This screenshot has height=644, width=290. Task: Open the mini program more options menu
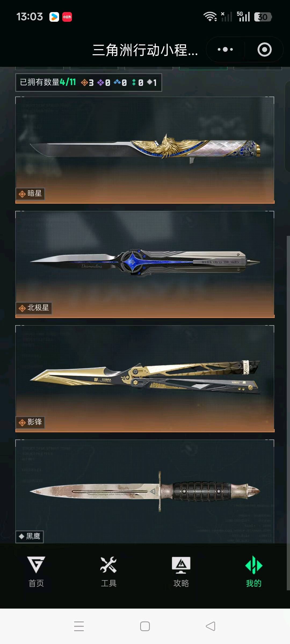coord(225,49)
